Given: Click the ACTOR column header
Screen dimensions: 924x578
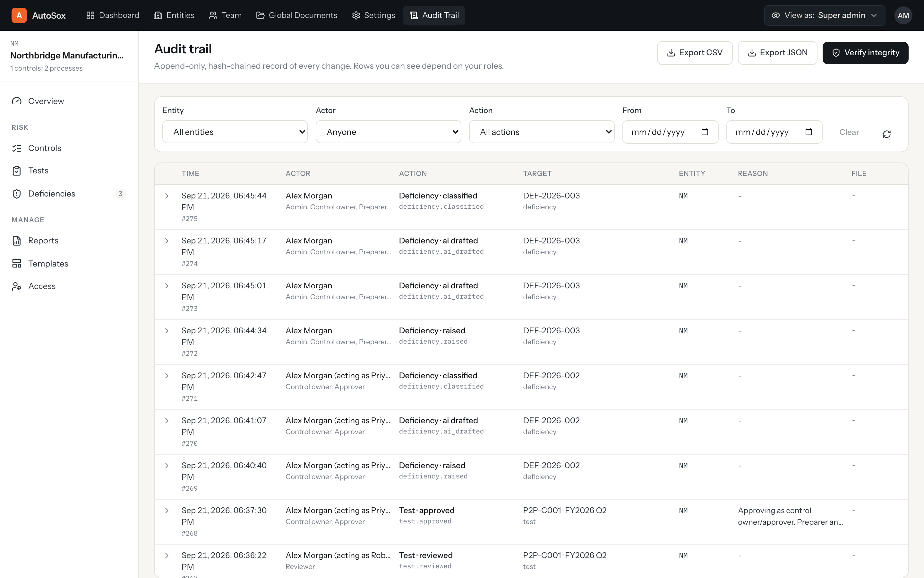Looking at the screenshot, I should click(x=298, y=173).
